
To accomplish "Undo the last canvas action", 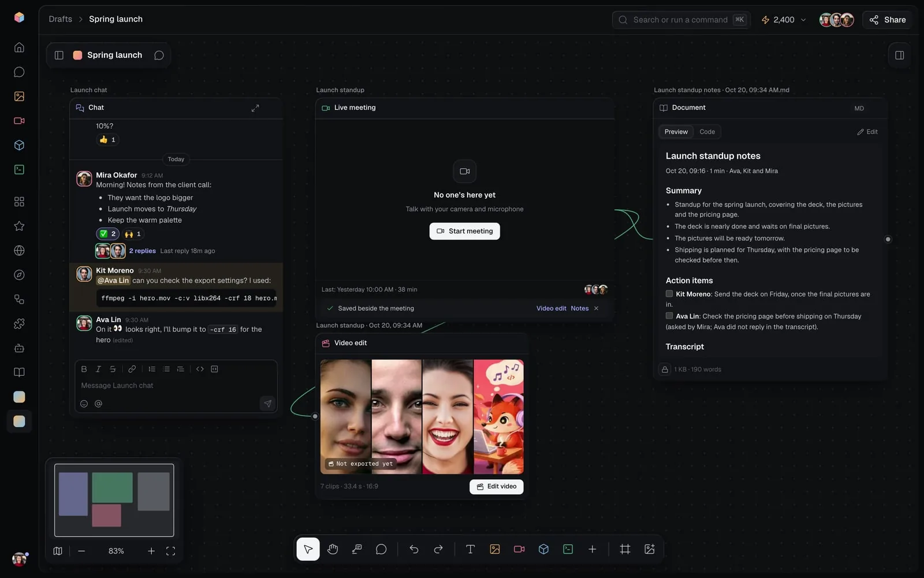I will pyautogui.click(x=414, y=549).
